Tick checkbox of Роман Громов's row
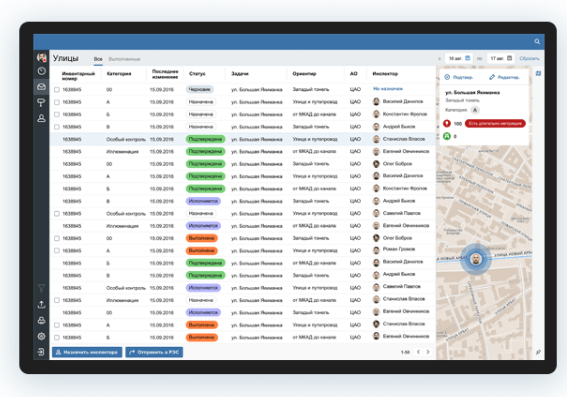567x397 pixels. coord(57,251)
